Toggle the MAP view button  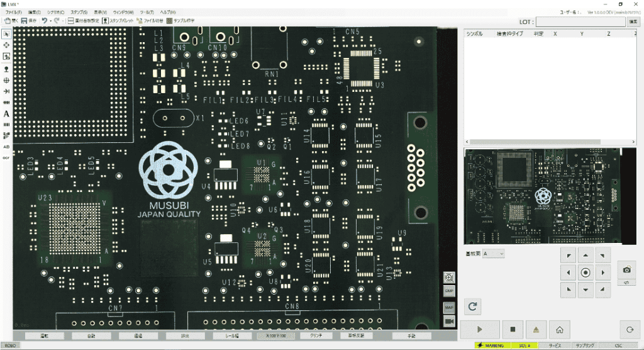(x=449, y=307)
